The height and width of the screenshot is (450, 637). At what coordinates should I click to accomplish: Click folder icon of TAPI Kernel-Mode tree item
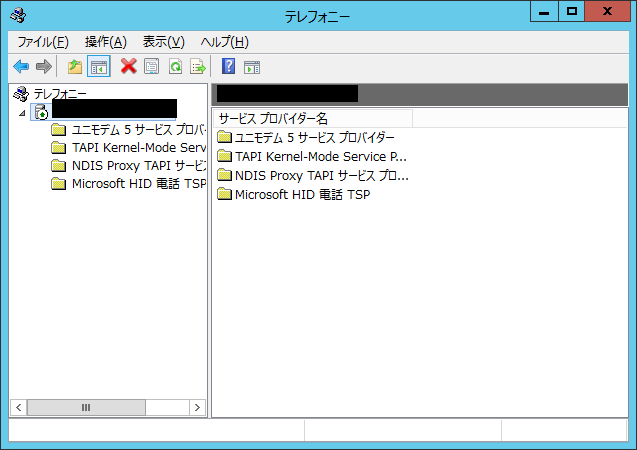(58, 148)
